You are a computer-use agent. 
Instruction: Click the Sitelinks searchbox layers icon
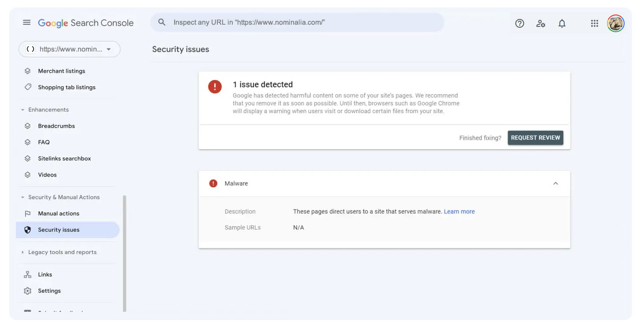point(28,159)
